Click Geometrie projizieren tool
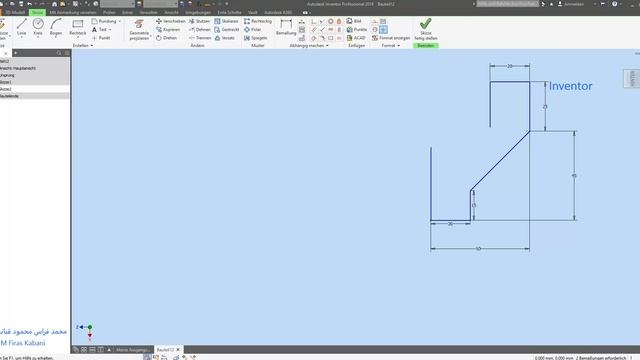 click(139, 29)
